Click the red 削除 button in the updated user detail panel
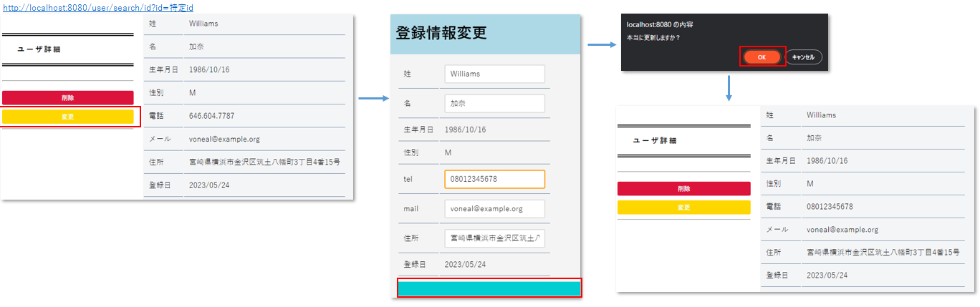The width and height of the screenshot is (980, 307). coord(684,189)
